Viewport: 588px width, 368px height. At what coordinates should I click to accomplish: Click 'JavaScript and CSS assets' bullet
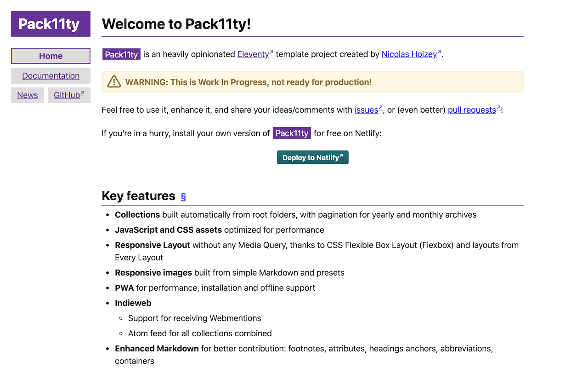tap(220, 230)
